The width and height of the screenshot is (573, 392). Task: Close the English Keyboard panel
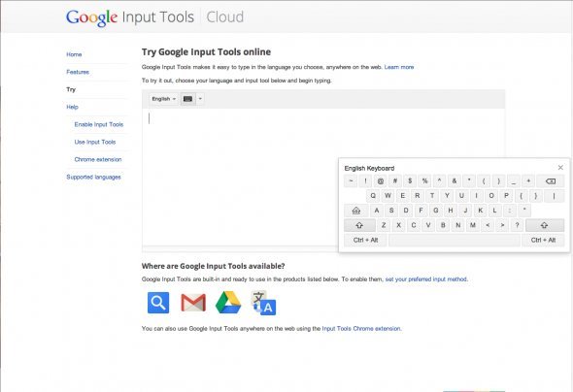tap(560, 168)
